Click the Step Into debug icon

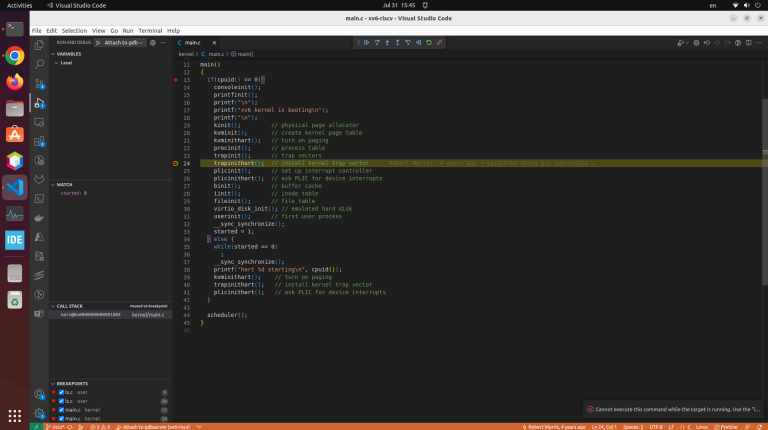click(x=387, y=43)
